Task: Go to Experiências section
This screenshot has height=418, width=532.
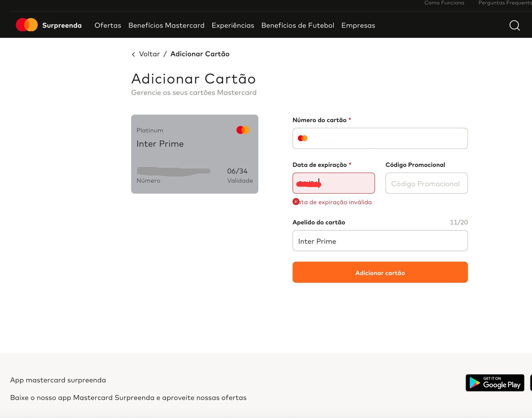Action: pos(233,25)
